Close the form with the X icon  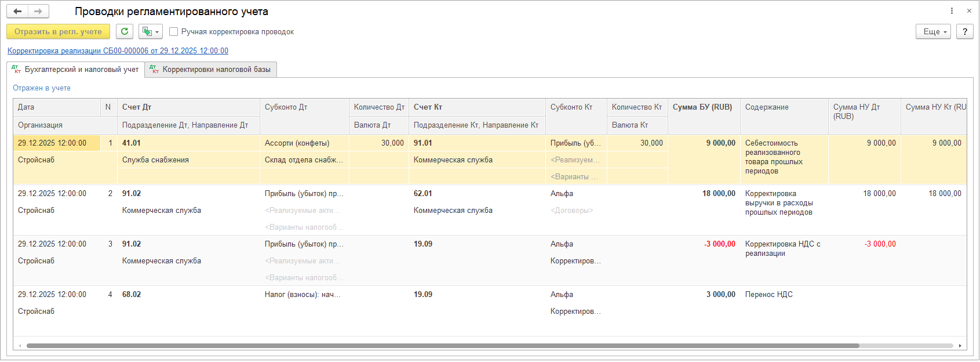pyautogui.click(x=969, y=11)
